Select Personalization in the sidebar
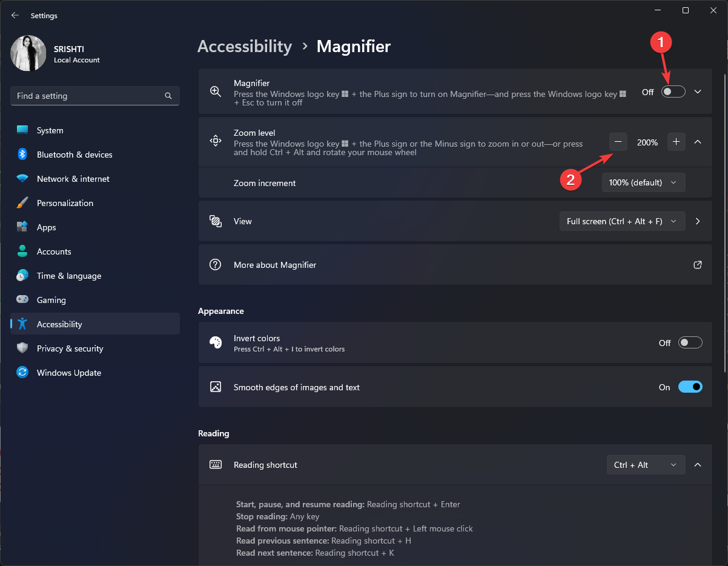The width and height of the screenshot is (728, 566). (95, 203)
